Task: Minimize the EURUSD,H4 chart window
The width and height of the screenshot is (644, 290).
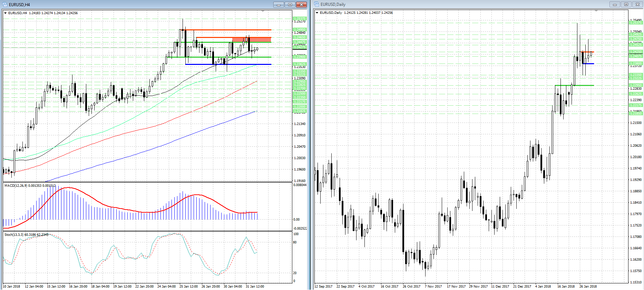Action: pyautogui.click(x=279, y=4)
